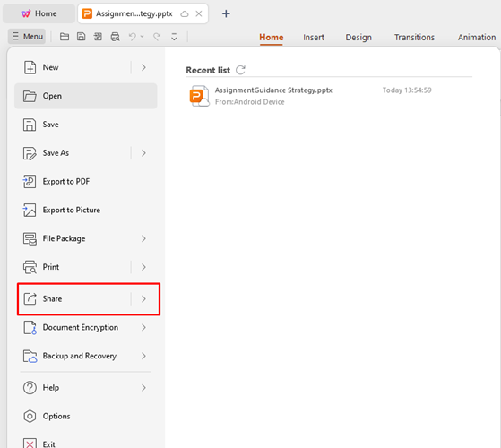Viewport: 501px width, 448px height.
Task: Click the print preview icon in quick toolbar
Action: (x=115, y=37)
